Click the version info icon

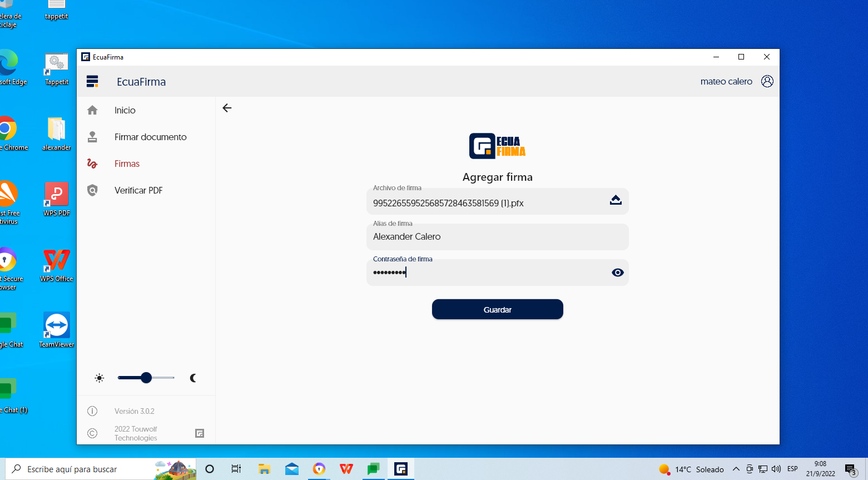(92, 411)
